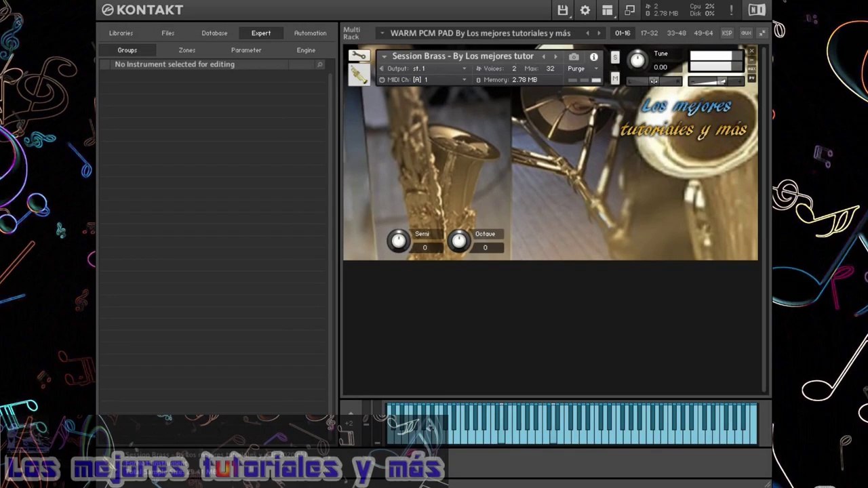
Task: Mute the Session Brass instrument
Action: (615, 79)
